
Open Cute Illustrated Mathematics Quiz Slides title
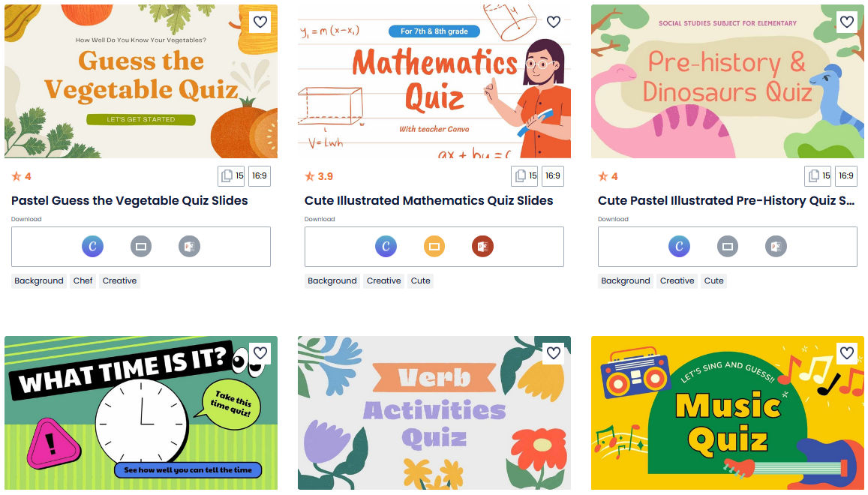(x=428, y=200)
